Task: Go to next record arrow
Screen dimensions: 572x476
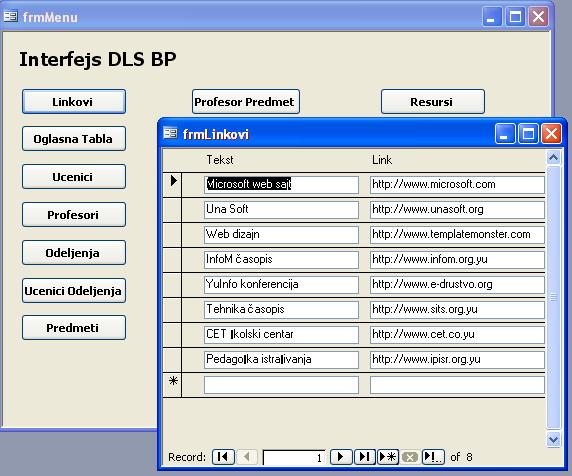Action: pos(341,457)
